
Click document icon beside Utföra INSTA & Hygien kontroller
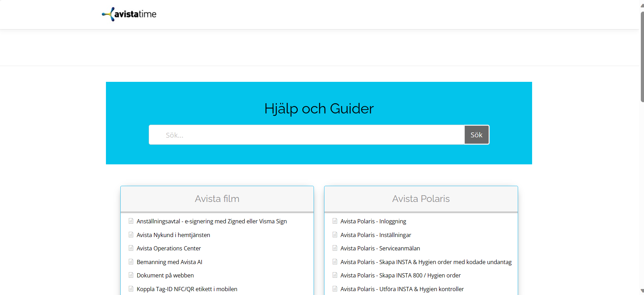[335, 289]
